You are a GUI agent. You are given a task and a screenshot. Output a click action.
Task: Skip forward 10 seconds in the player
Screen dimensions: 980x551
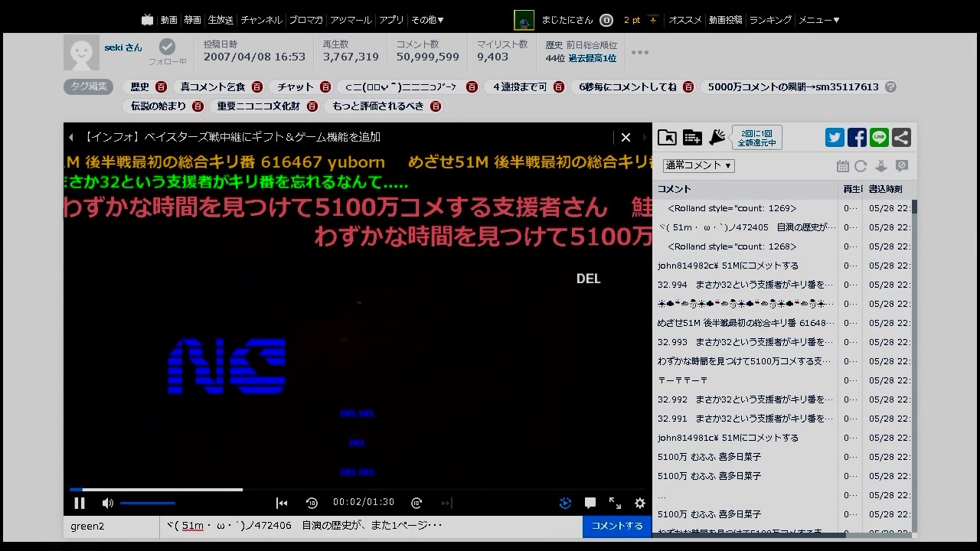[416, 503]
